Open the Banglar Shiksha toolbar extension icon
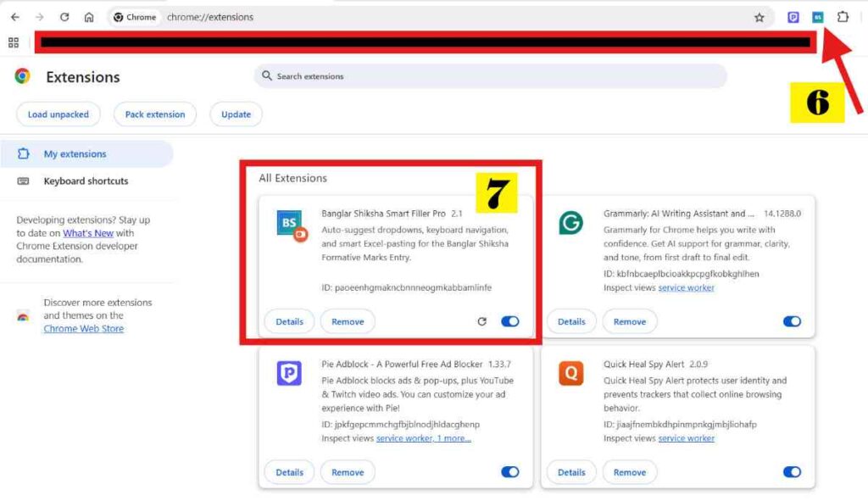The height and width of the screenshot is (501, 868). pyautogui.click(x=818, y=18)
